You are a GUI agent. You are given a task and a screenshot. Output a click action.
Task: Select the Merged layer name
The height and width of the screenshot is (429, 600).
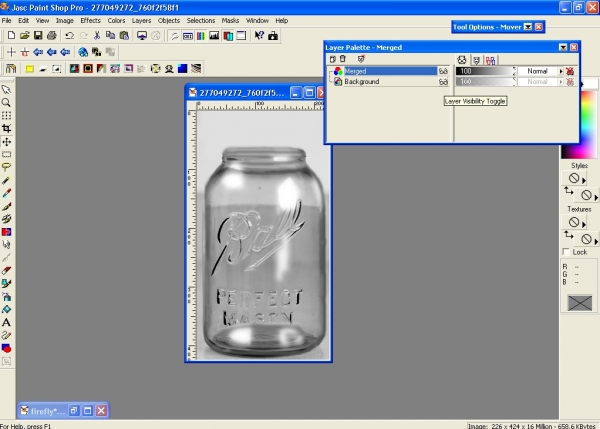click(x=355, y=71)
